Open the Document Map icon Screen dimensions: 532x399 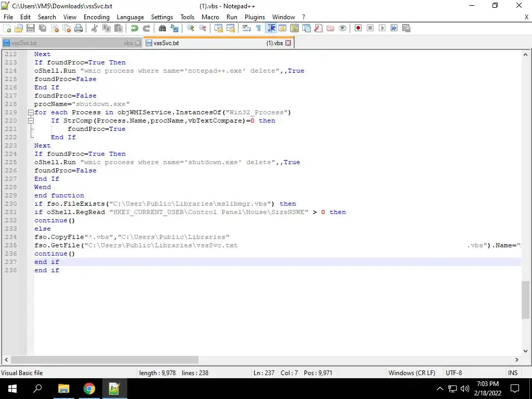point(295,28)
